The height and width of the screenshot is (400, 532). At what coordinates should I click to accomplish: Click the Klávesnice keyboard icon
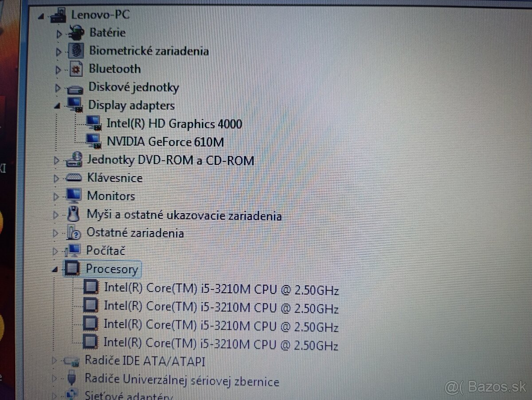[x=74, y=178]
